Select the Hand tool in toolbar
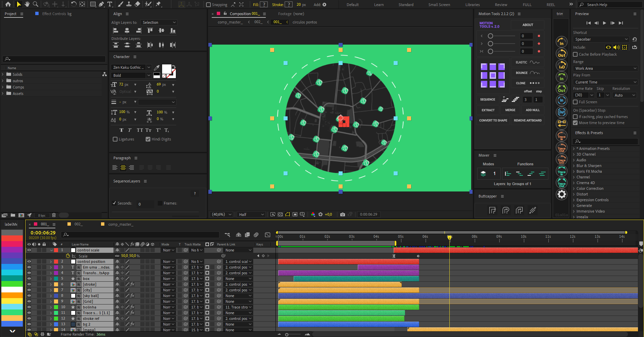Image resolution: width=644 pixels, height=337 pixels. (x=27, y=4)
